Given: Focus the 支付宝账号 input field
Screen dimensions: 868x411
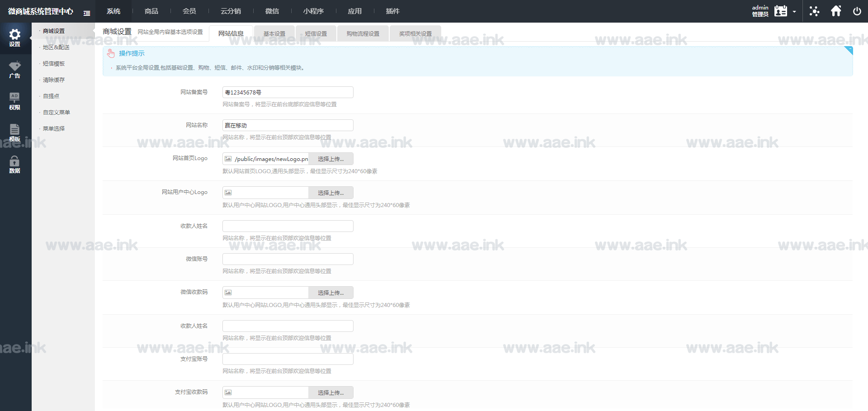Looking at the screenshot, I should pyautogui.click(x=288, y=359).
